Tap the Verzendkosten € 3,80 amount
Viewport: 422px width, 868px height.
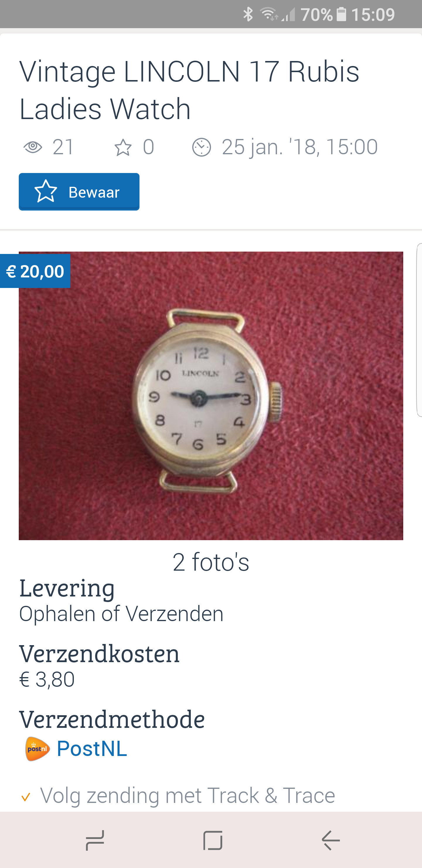click(47, 679)
